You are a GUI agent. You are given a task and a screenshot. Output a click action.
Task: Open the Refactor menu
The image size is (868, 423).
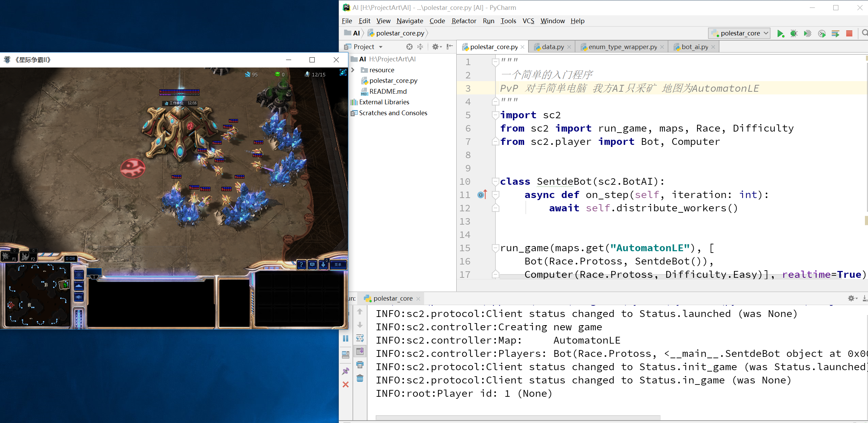coord(463,21)
